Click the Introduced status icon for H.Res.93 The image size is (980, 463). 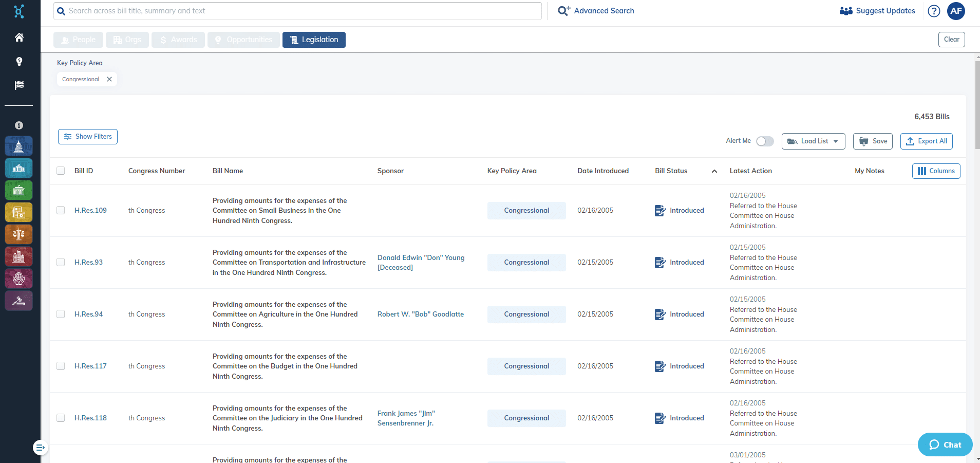click(x=660, y=263)
